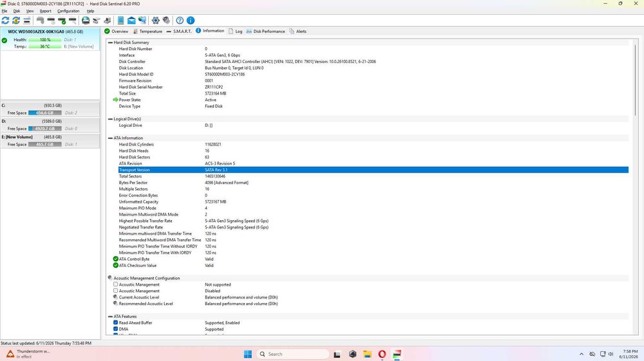Open File Explorer from the taskbar
Screen dimensions: 644x361
(367, 354)
